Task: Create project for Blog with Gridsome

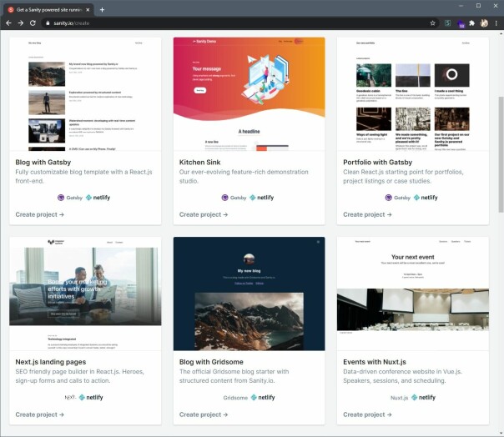Action: coord(204,414)
